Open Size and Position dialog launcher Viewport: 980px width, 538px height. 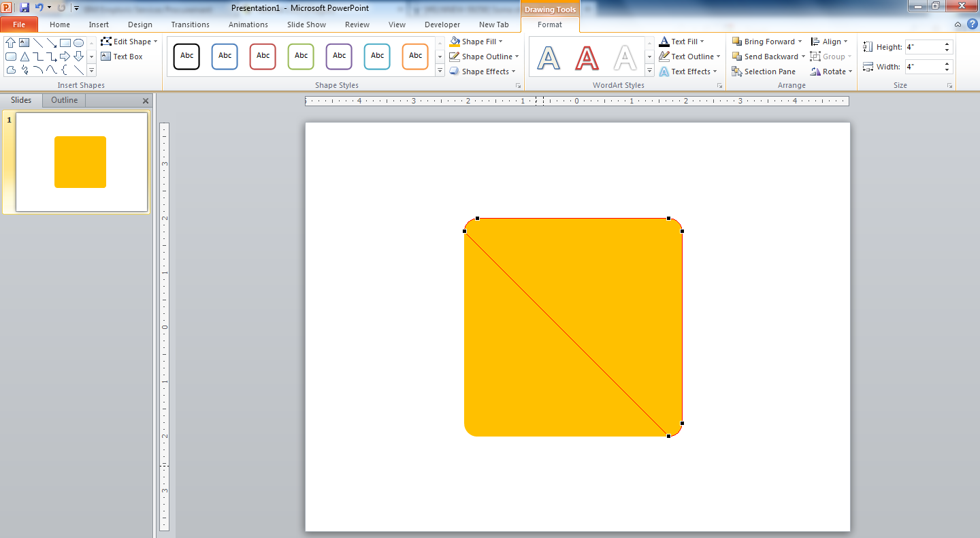949,86
